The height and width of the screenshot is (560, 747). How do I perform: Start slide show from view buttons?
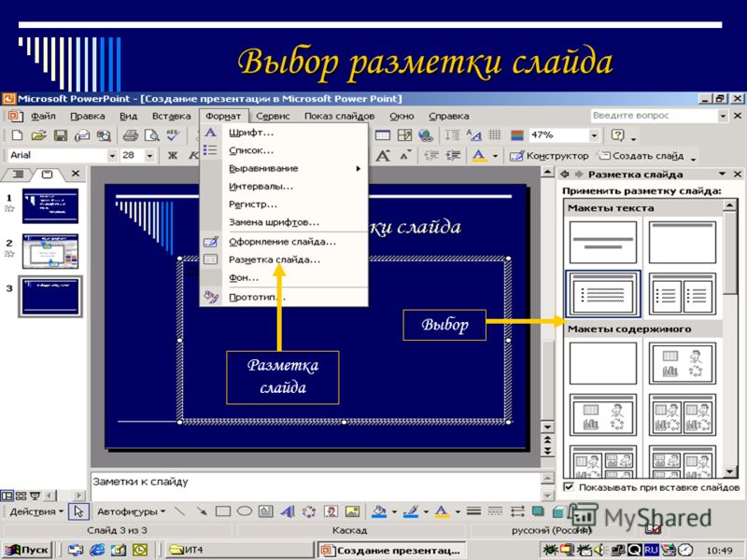click(35, 497)
